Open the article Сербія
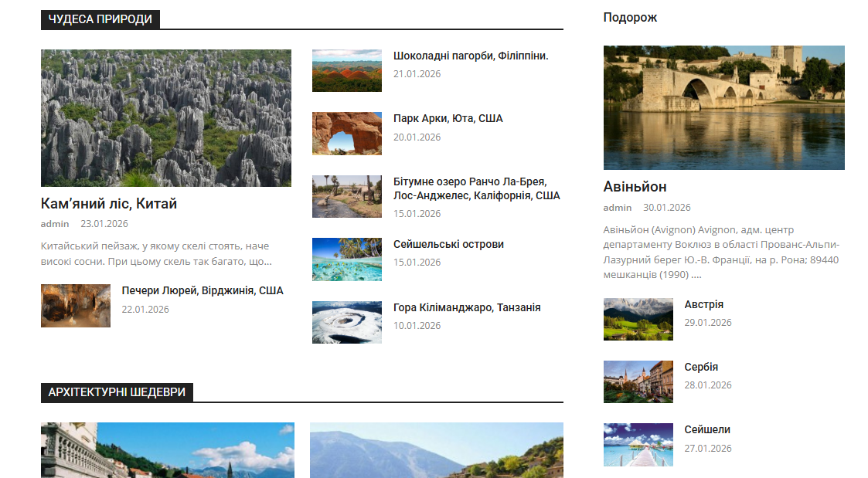The height and width of the screenshot is (478, 868). point(701,367)
